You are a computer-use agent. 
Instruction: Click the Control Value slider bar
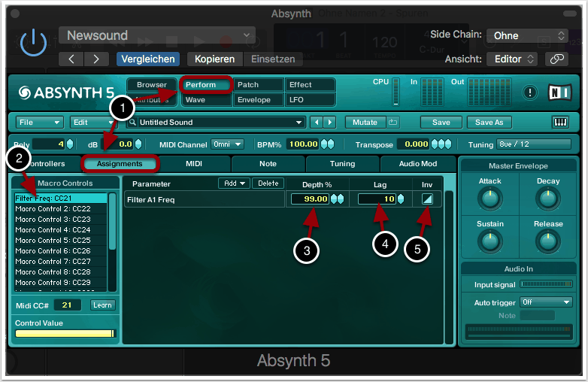[x=65, y=333]
